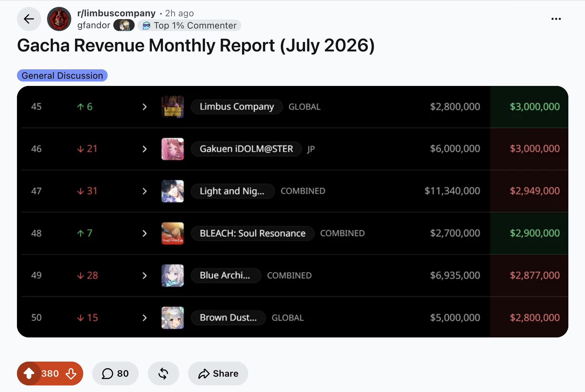Visit the r/limbuscompany subreddit link
585x392 pixels.
point(116,13)
